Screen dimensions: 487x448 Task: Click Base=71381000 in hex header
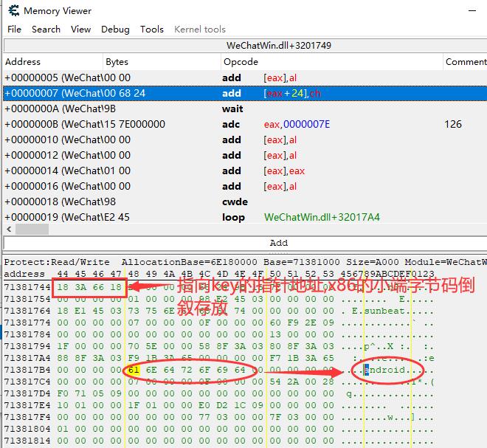click(x=302, y=262)
